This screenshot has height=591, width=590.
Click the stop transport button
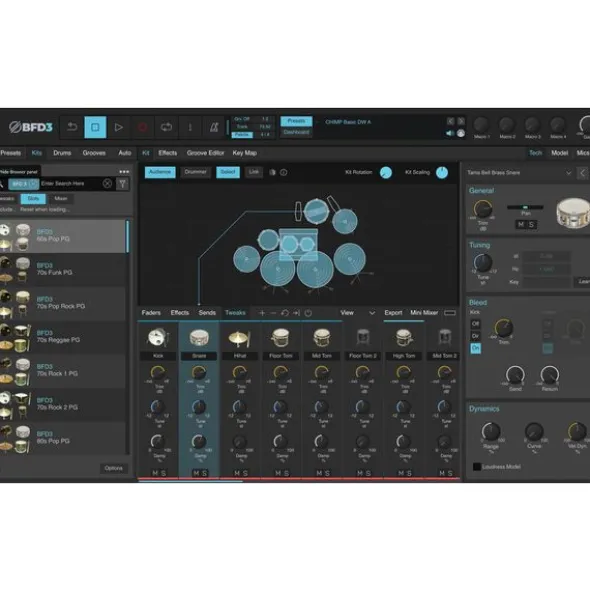click(95, 127)
